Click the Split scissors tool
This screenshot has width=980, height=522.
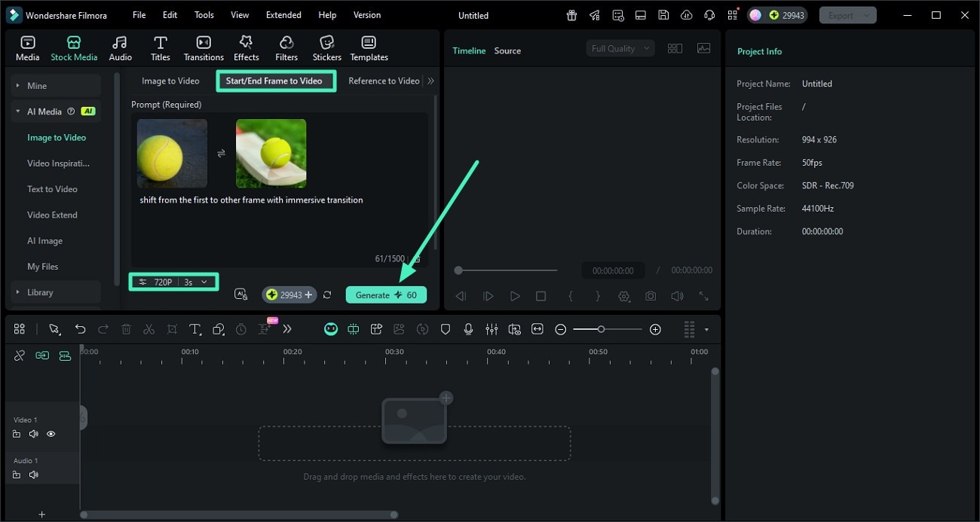(149, 329)
